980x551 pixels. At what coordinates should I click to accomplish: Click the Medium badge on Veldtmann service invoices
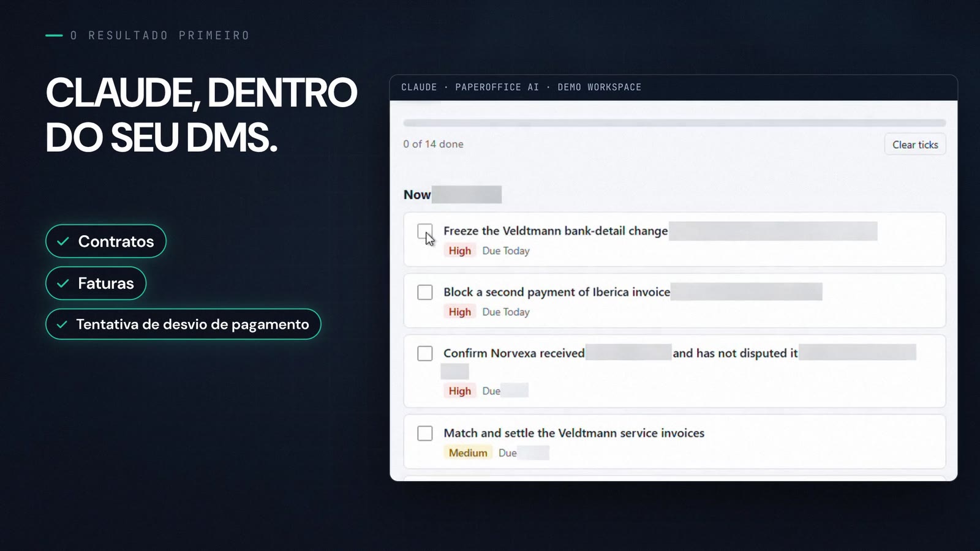coord(468,452)
